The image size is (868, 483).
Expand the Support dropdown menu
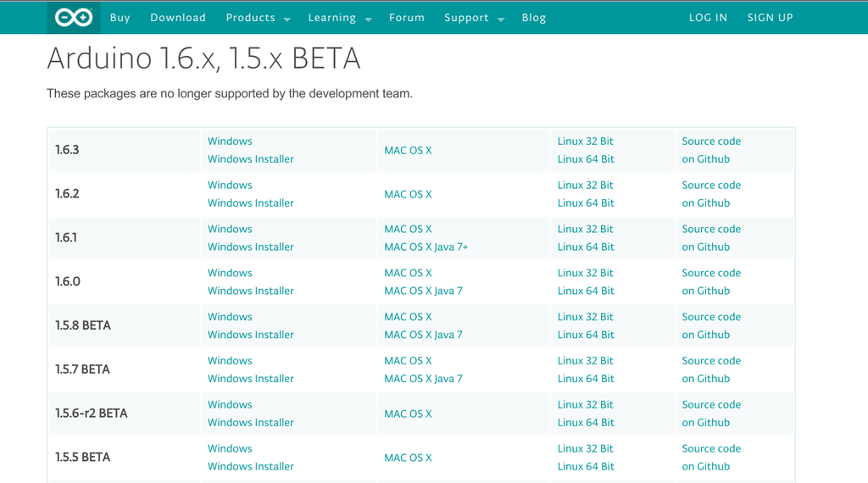coord(475,18)
